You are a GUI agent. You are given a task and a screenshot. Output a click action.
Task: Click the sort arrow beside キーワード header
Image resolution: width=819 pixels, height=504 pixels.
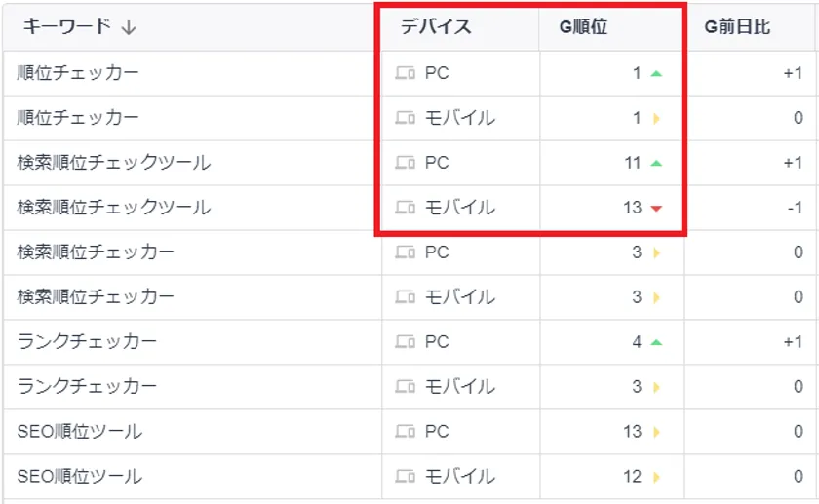(129, 28)
